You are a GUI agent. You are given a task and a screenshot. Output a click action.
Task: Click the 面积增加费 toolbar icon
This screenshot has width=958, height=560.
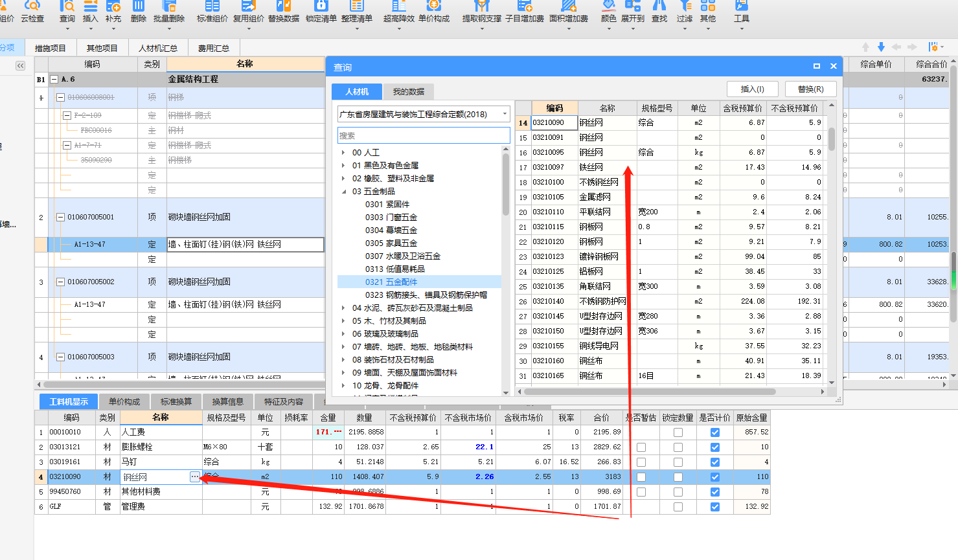[569, 12]
